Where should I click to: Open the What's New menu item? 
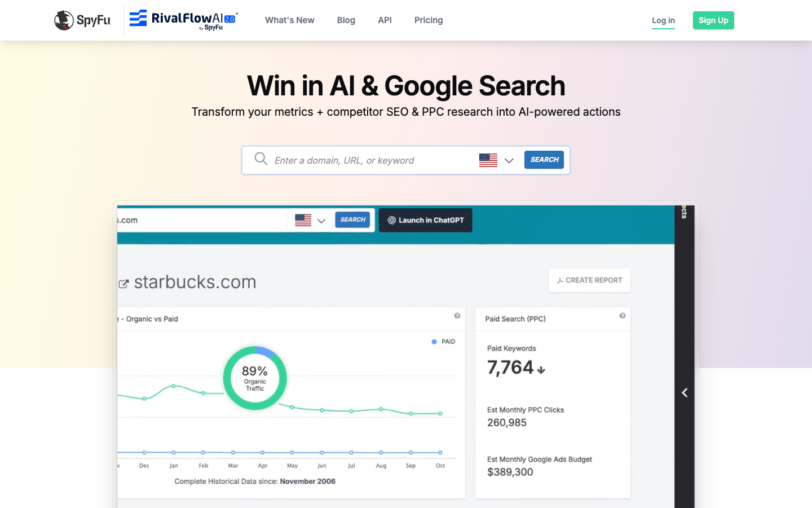click(289, 20)
